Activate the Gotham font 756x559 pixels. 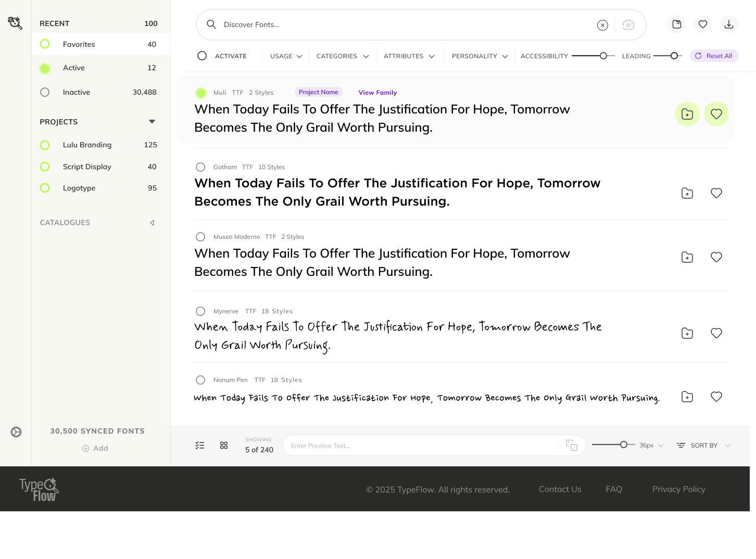click(200, 167)
